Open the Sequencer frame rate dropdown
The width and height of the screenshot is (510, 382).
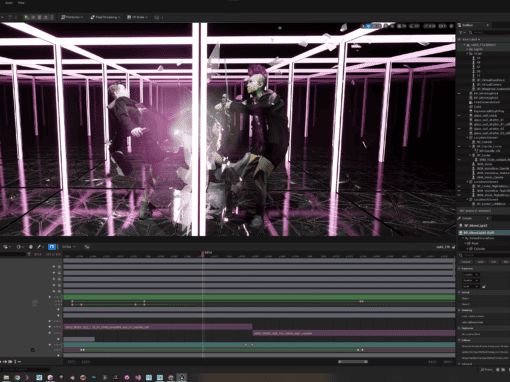[69, 247]
